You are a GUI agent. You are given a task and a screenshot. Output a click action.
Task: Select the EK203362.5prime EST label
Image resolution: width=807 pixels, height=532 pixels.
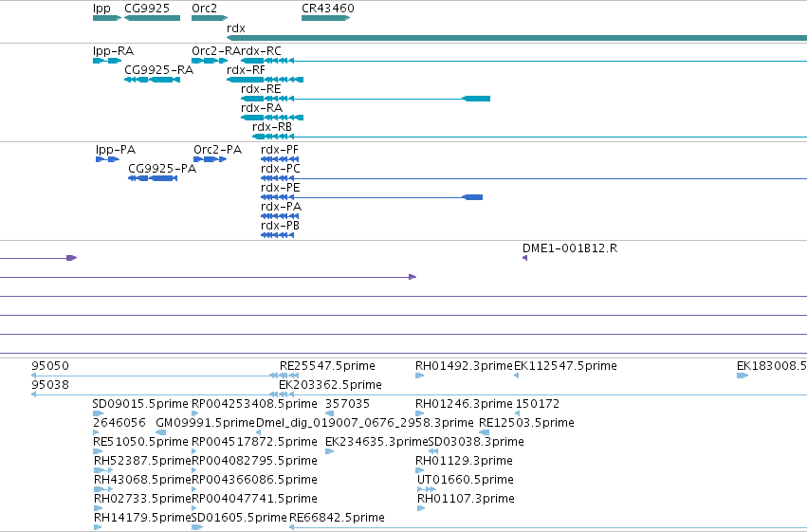[330, 385]
